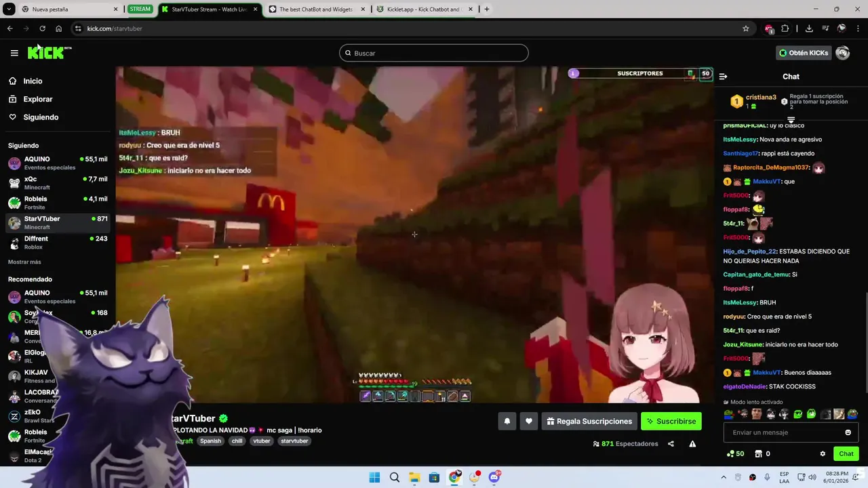868x488 pixels.
Task: Click Regala Suscripciones button
Action: coord(589,421)
